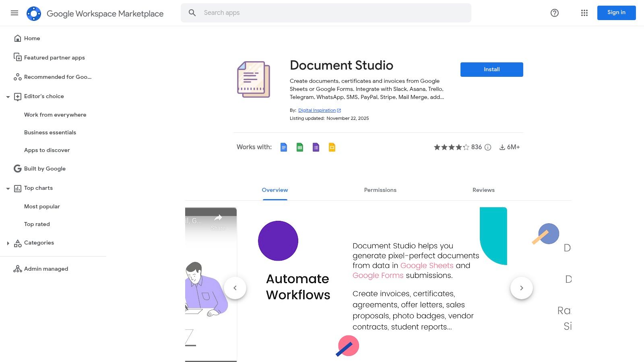Image resolution: width=644 pixels, height=362 pixels.
Task: Install Document Studio
Action: [492, 70]
